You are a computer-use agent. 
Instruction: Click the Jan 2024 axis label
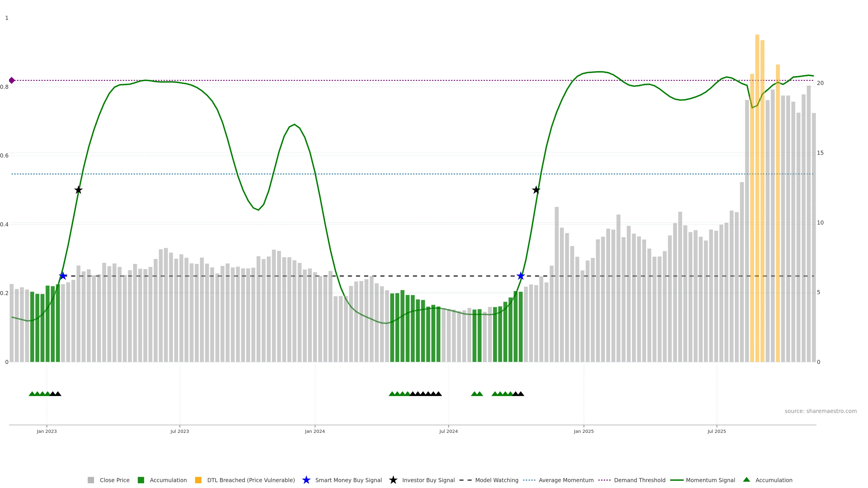[x=315, y=432]
